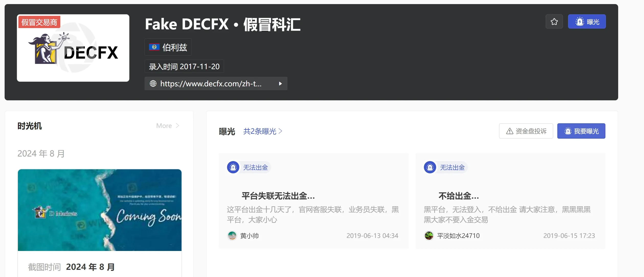Click the 假冒交易商 red label
The image size is (644, 277).
39,22
